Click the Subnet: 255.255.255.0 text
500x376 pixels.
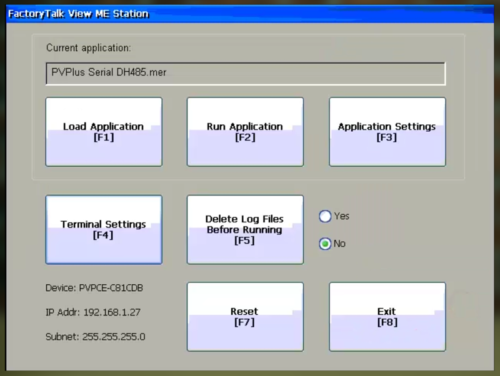click(x=95, y=337)
